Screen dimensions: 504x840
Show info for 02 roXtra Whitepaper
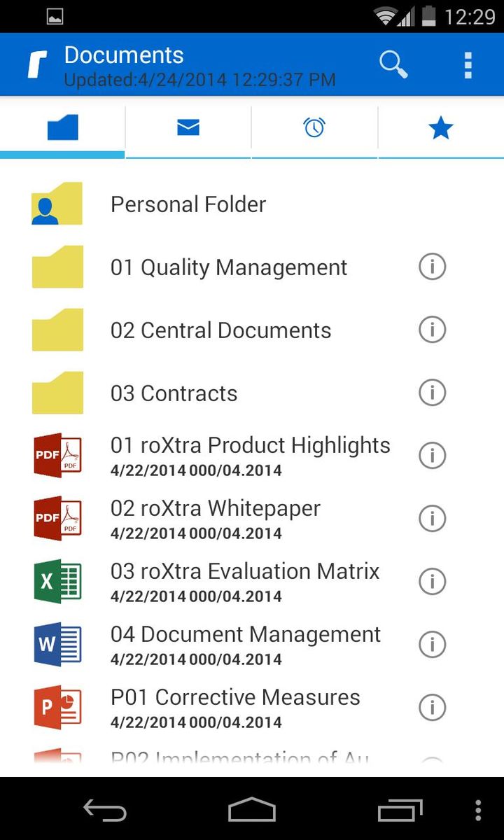coord(432,519)
